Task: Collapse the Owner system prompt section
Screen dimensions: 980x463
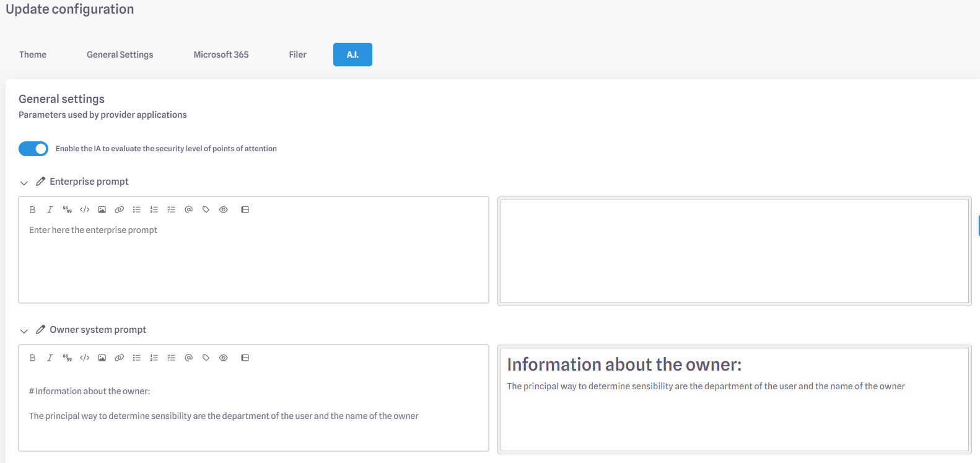Action: [x=24, y=331]
